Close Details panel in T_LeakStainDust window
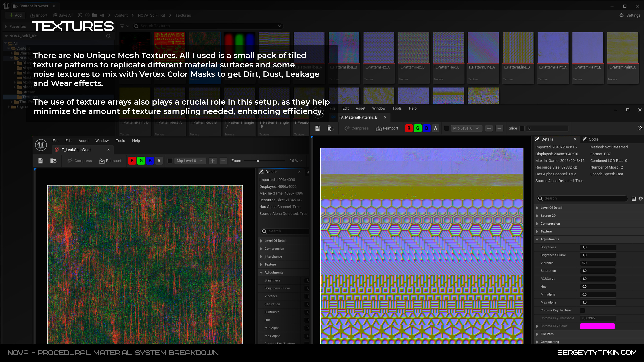 [299, 172]
